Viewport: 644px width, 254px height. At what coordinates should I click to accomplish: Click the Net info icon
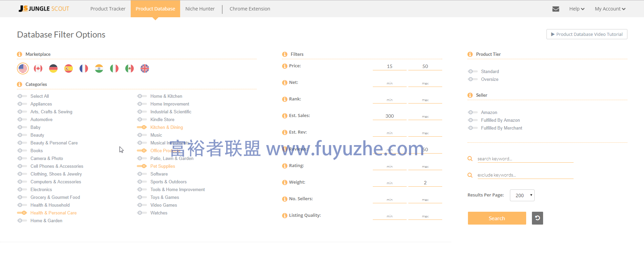tap(285, 83)
